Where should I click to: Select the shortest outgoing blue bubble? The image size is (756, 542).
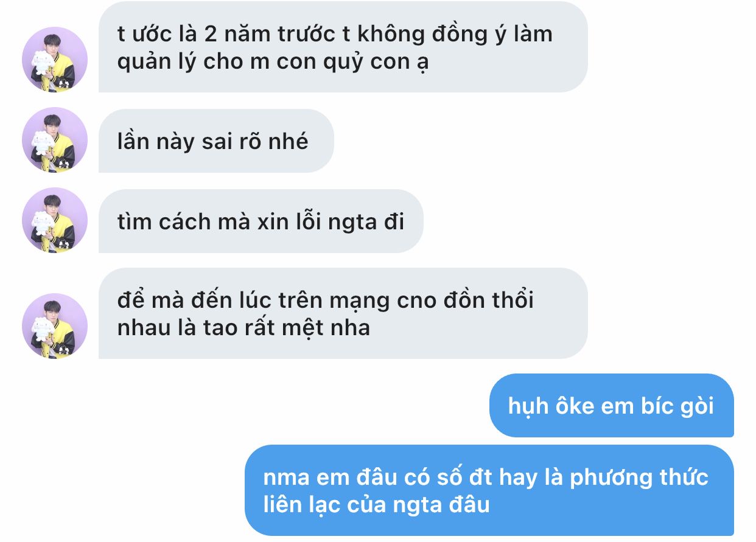(611, 406)
